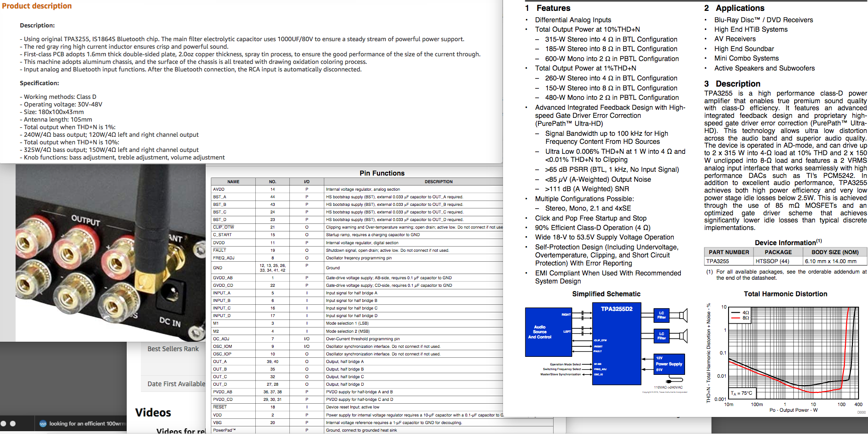868x434 pixels.
Task: Click the 'Device Information' table title
Action: click(788, 242)
